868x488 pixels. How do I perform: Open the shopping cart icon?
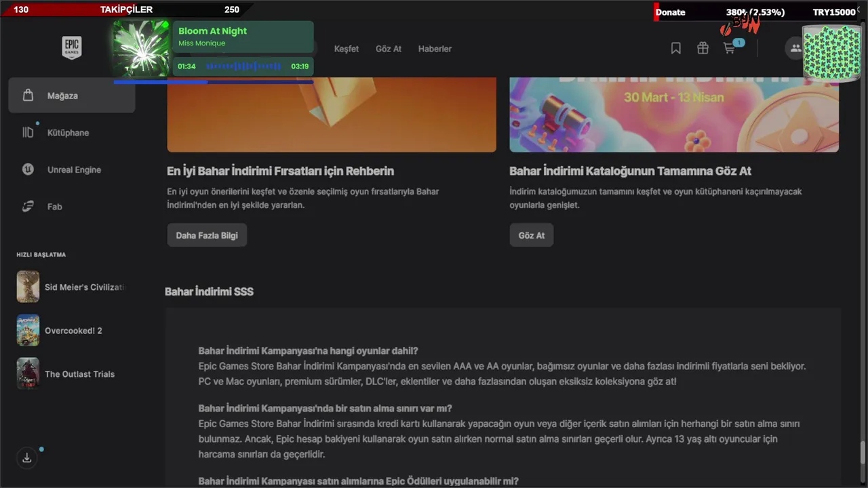coord(729,48)
